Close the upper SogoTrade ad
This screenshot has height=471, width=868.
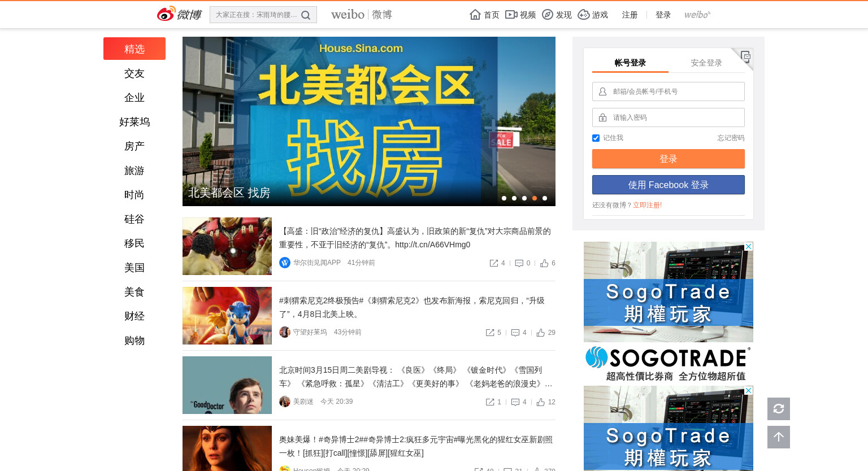[749, 246]
